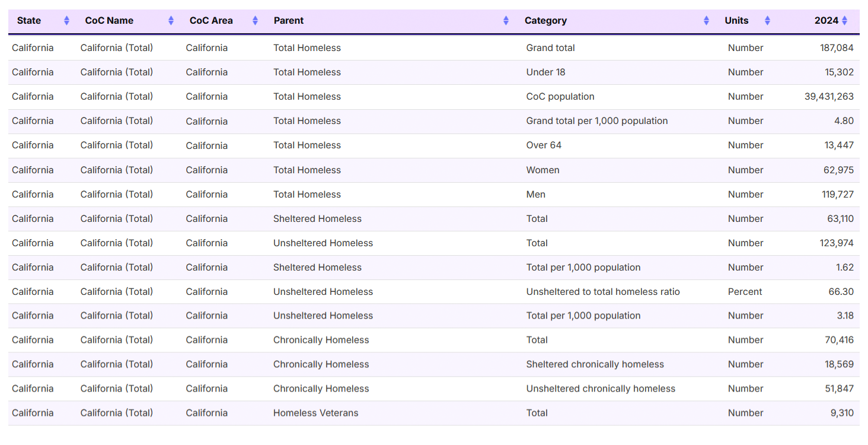Screen dimensions: 868x445
Task: Select the Grand total per 1,000 population cell
Action: click(596, 121)
